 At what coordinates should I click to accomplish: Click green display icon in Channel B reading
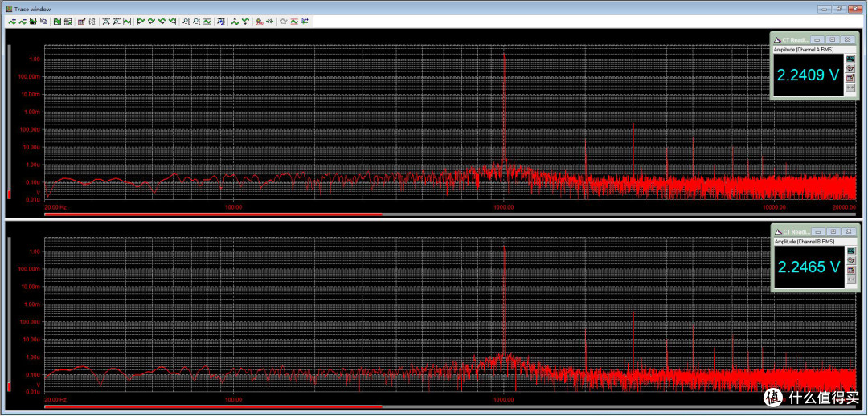tap(850, 251)
